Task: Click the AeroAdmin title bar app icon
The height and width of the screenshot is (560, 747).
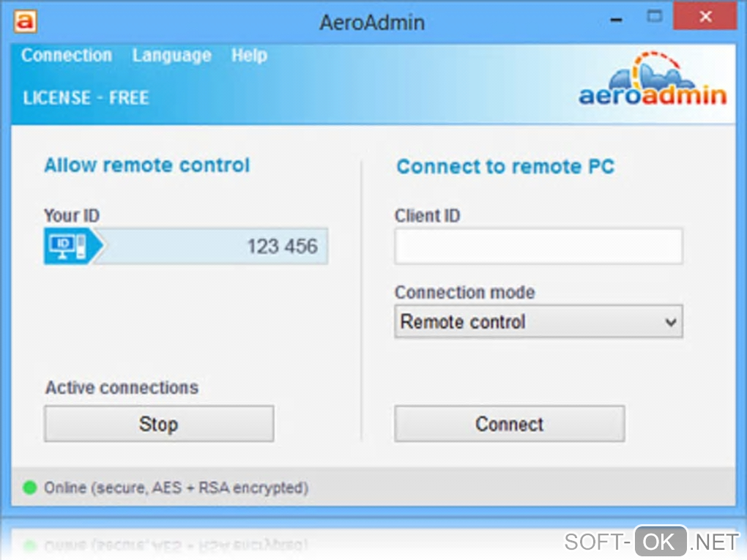Action: (x=25, y=22)
